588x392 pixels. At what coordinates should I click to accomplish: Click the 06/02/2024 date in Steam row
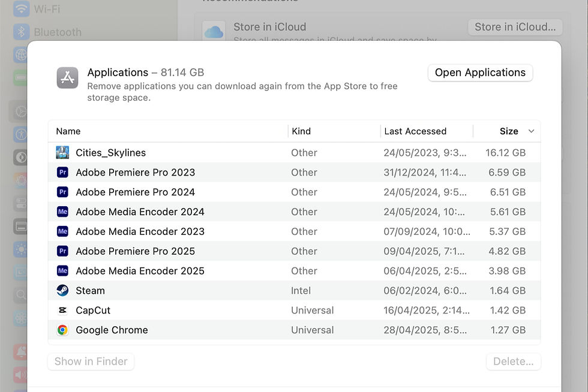coord(425,291)
